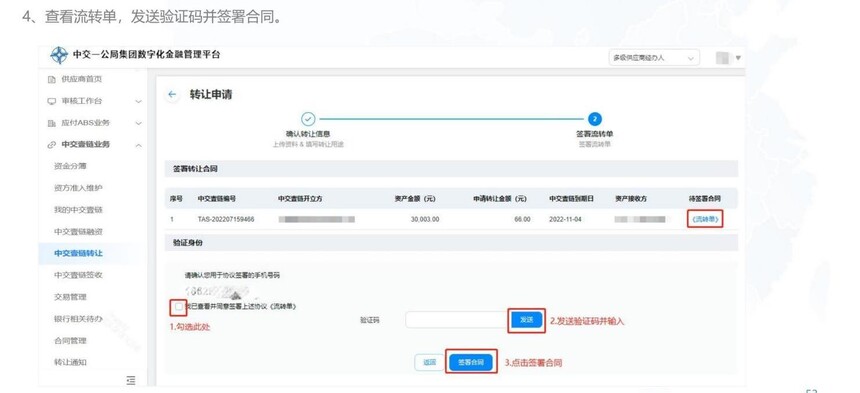The height and width of the screenshot is (393, 860).
Task: Click the back arrow beside 转让申请
Action: 172,94
